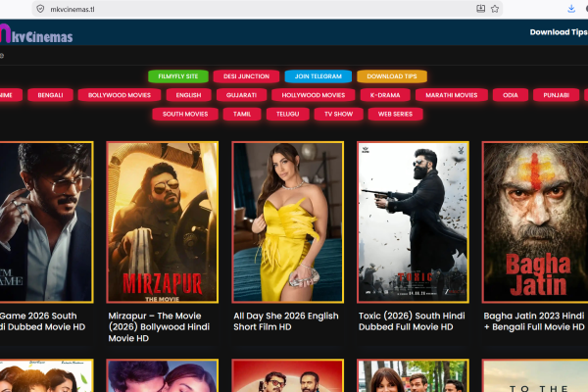Open the SOUTH MOVIES category
The width and height of the screenshot is (588, 392).
185,114
